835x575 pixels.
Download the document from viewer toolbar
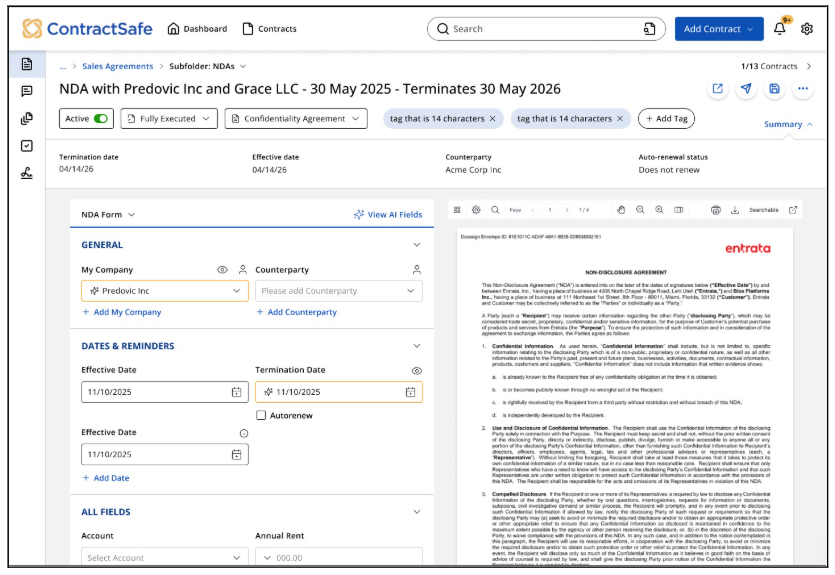tap(734, 210)
